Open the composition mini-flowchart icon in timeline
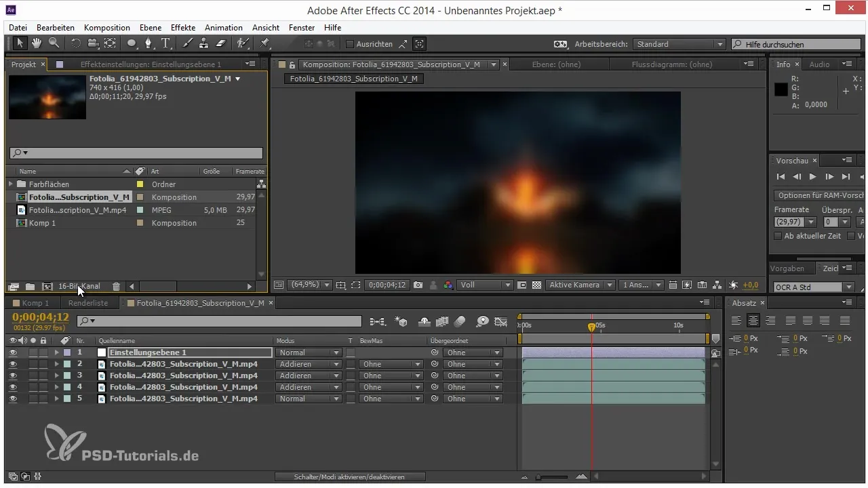Image resolution: width=868 pixels, height=488 pixels. pyautogui.click(x=377, y=321)
